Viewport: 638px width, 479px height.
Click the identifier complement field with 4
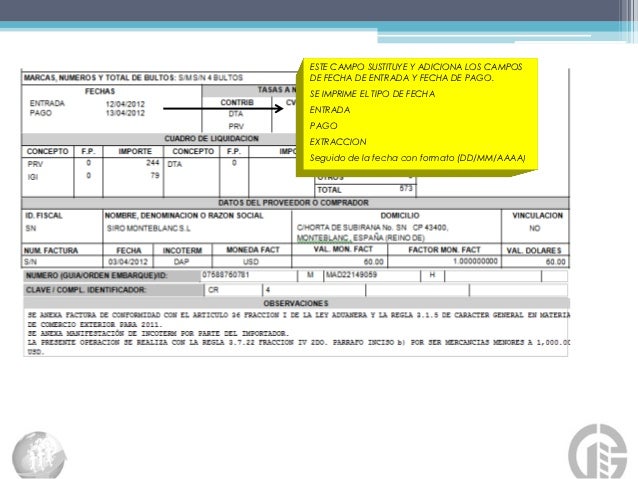[314, 290]
